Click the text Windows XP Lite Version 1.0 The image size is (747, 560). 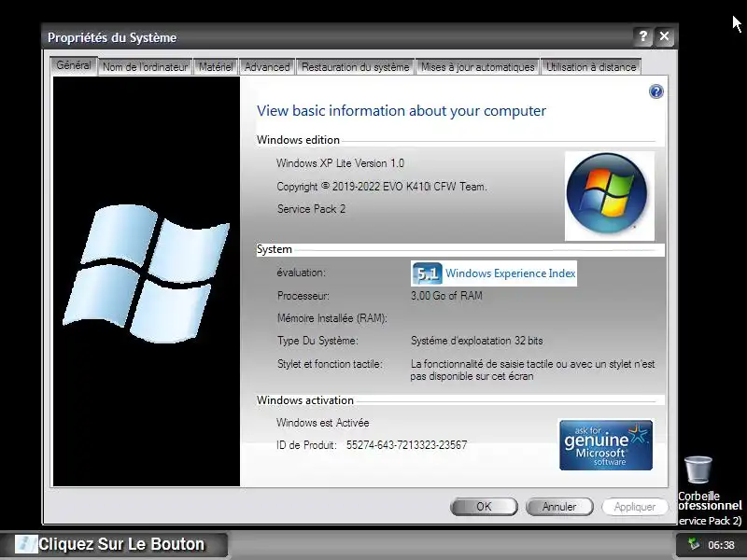pyautogui.click(x=340, y=163)
